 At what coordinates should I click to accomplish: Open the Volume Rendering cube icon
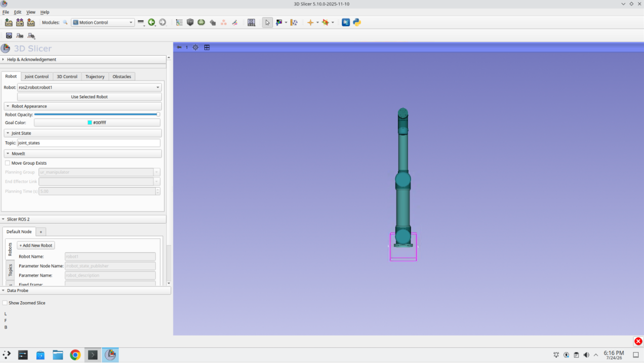coord(190,22)
